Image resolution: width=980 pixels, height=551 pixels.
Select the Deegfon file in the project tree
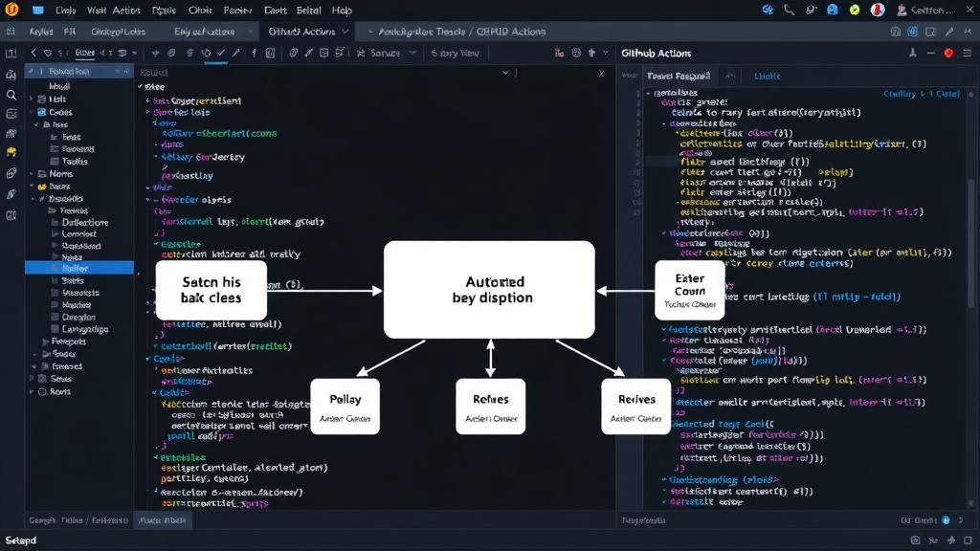tap(78, 318)
